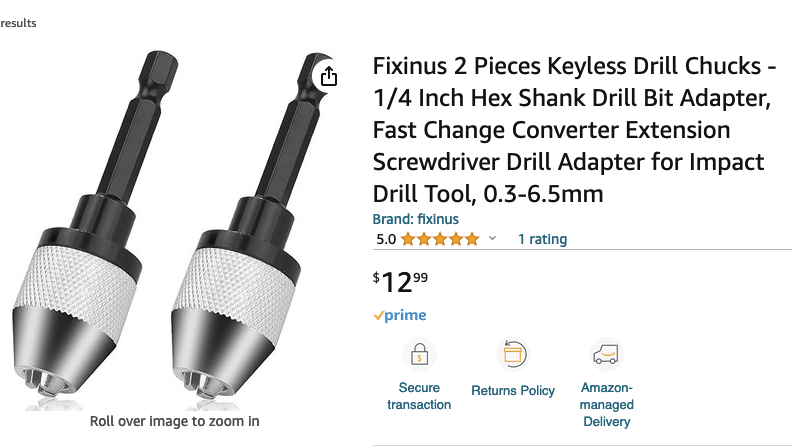Viewport: 807px width, 447px height.
Task: Open the 1 rating reviews link
Action: pyautogui.click(x=542, y=239)
